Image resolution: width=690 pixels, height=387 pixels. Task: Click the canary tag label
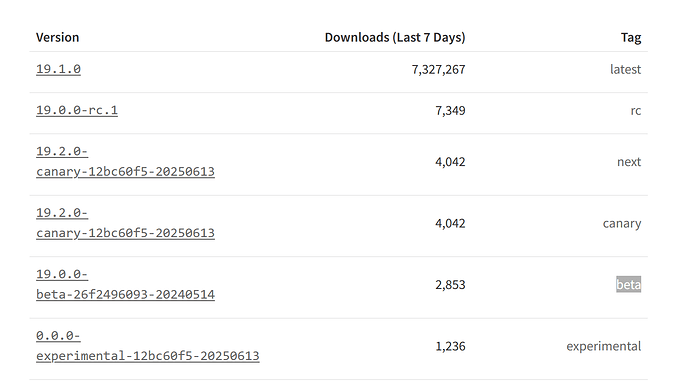click(622, 224)
